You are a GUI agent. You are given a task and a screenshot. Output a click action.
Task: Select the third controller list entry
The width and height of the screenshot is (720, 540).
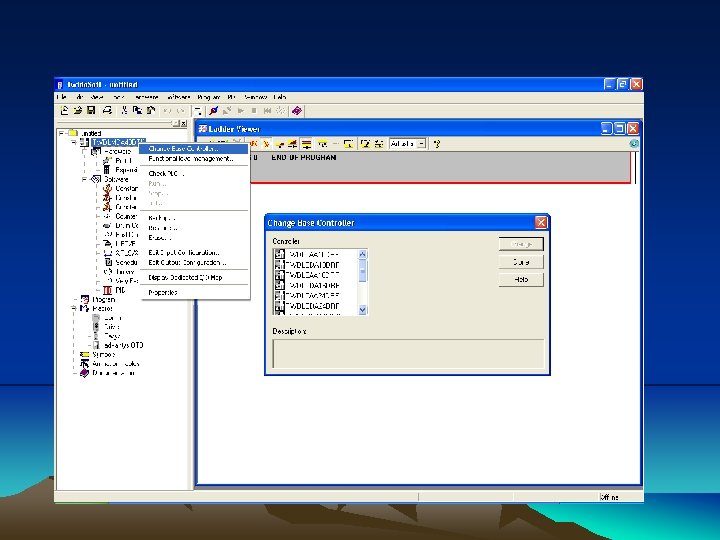click(x=315, y=275)
